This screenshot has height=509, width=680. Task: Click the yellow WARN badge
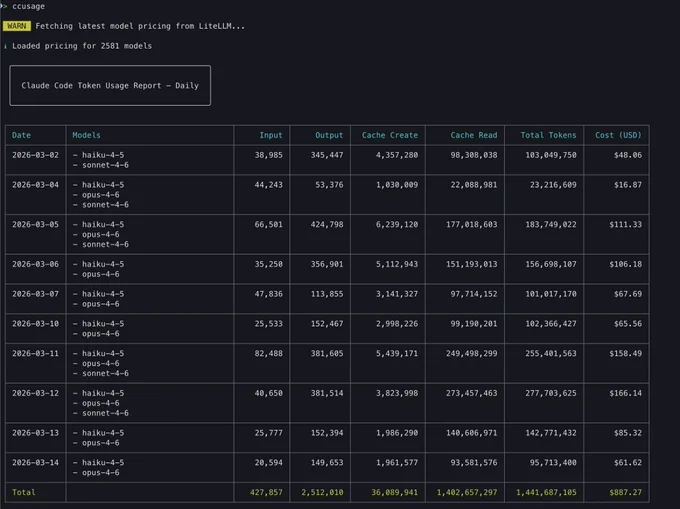pos(16,26)
